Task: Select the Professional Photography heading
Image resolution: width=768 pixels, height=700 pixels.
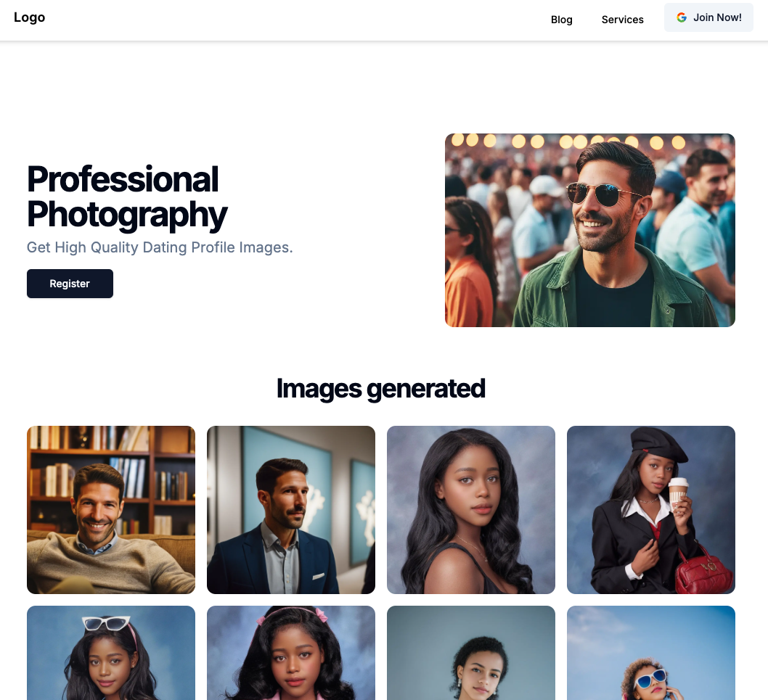Action: coord(127,197)
